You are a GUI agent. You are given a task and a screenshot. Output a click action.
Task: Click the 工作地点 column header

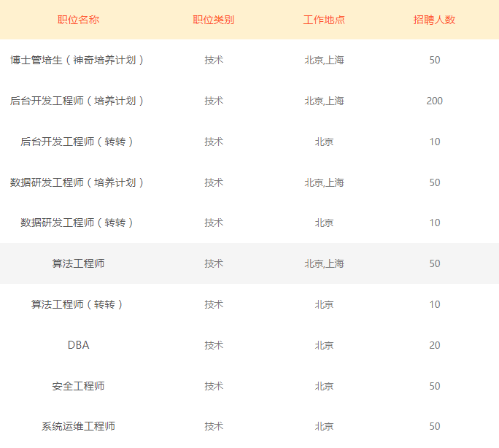point(324,20)
